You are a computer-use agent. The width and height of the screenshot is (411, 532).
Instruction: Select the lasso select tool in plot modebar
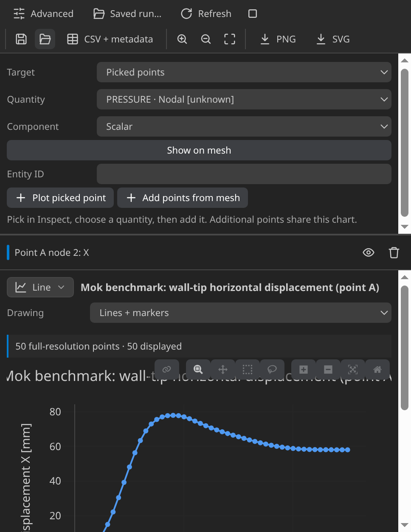click(272, 370)
